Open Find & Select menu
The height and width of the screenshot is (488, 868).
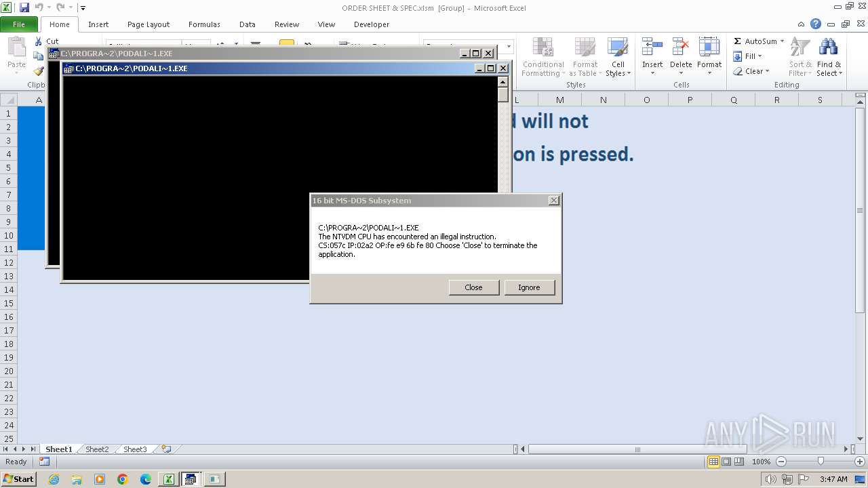[829, 58]
